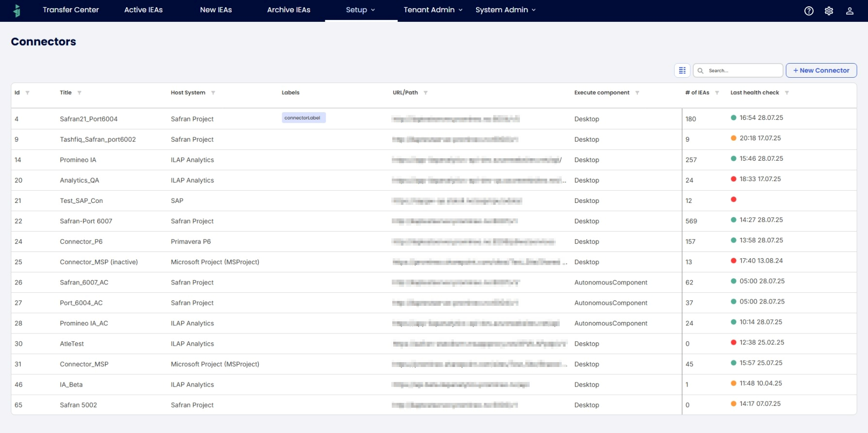
Task: Click the New Connector button
Action: 821,70
